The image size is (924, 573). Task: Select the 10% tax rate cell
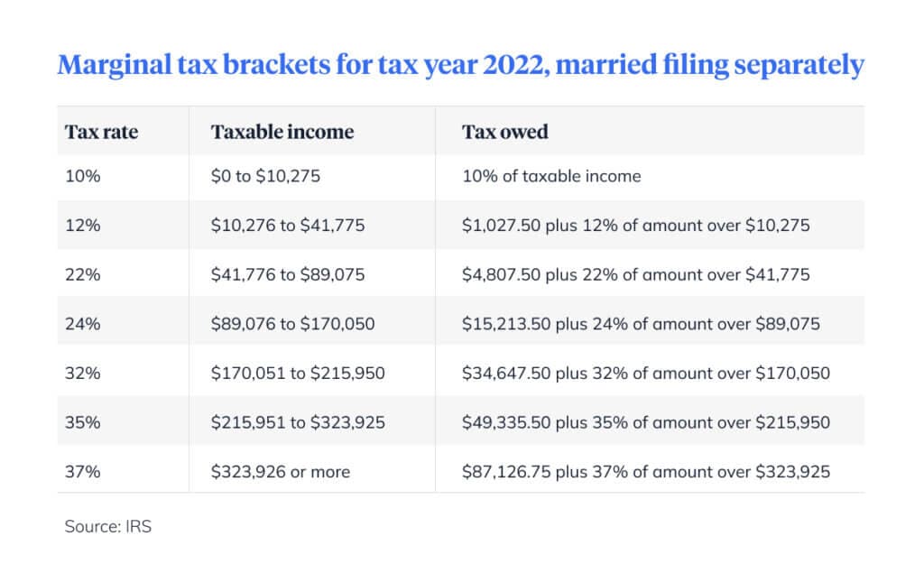[x=82, y=177]
